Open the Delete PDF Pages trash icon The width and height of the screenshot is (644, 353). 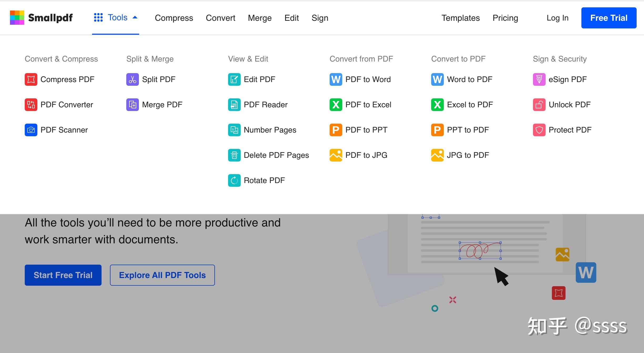(x=234, y=155)
